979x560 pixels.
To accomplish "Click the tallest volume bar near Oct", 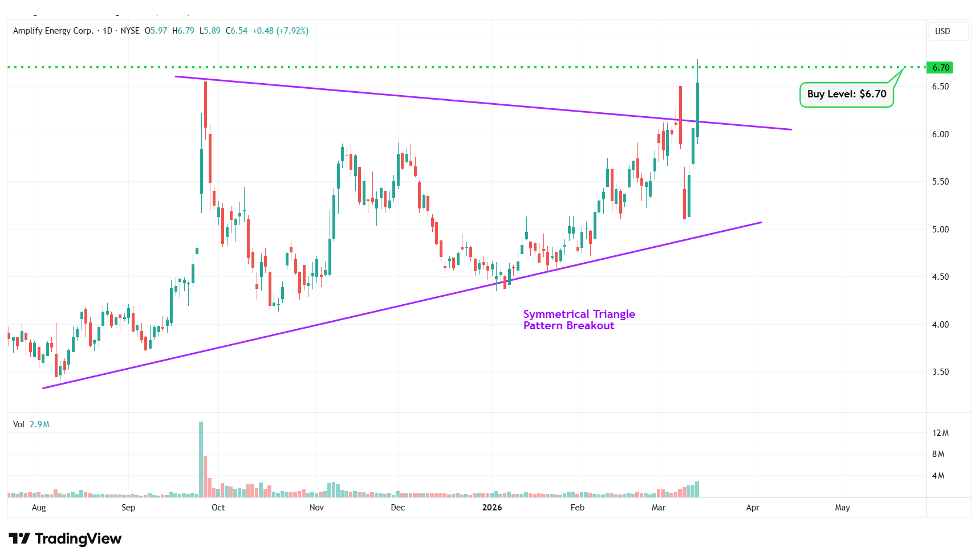I will pos(201,459).
